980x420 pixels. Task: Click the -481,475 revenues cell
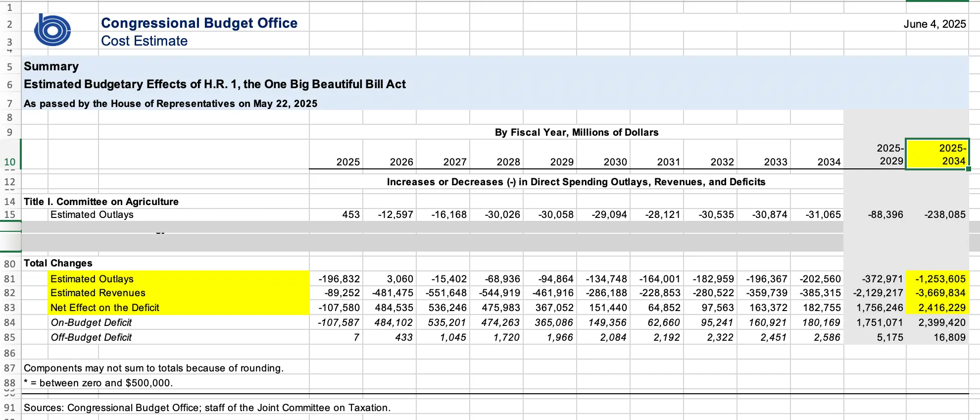click(x=392, y=293)
